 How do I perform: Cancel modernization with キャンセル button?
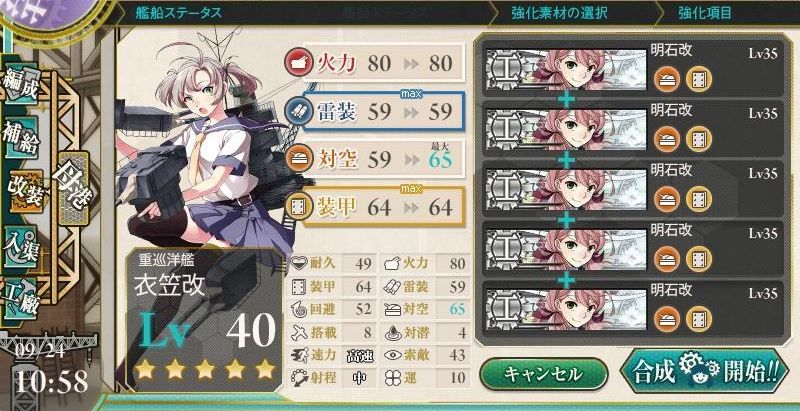tap(543, 374)
